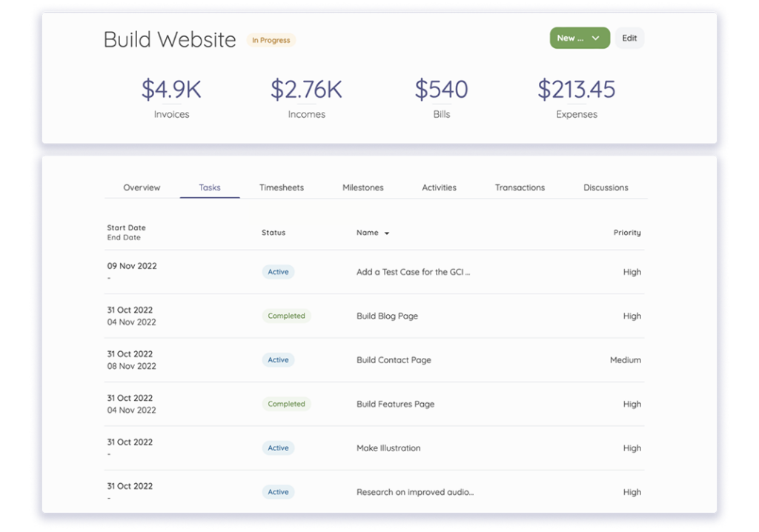759x532 pixels.
Task: Click the Completed badge on Build Blog Page
Action: coord(286,316)
